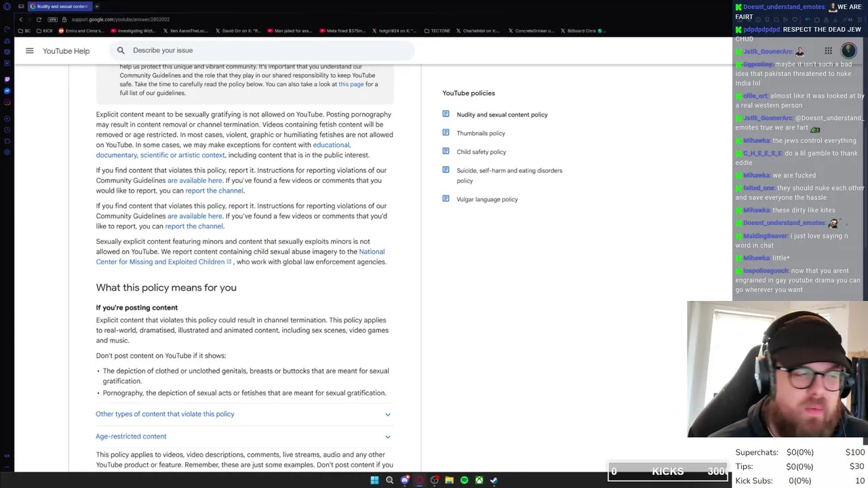The height and width of the screenshot is (488, 868).
Task: Open Suicide, self-harm and eating disorders policy
Action: coord(509,176)
